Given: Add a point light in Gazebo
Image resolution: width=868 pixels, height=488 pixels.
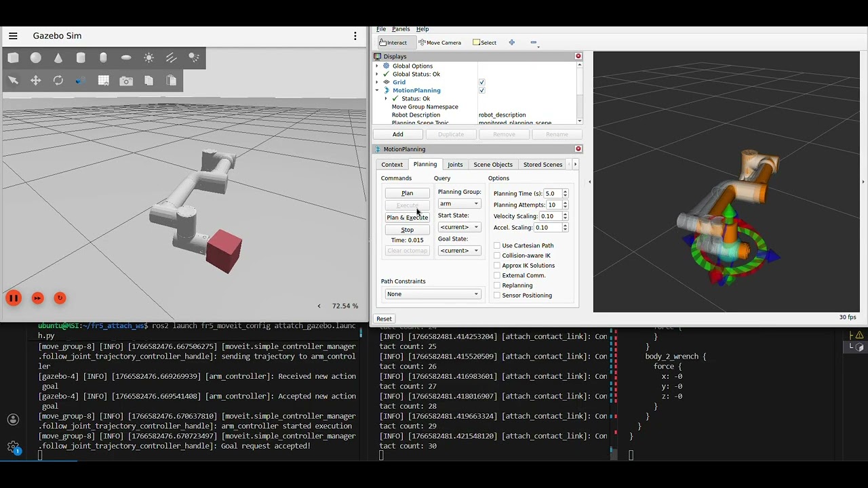Looking at the screenshot, I should pyautogui.click(x=149, y=58).
